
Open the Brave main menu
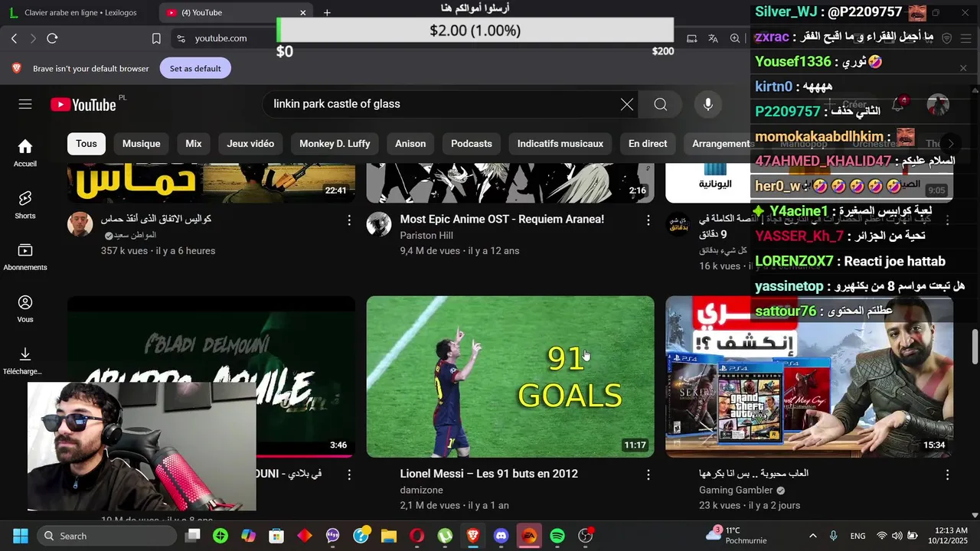coord(965,38)
